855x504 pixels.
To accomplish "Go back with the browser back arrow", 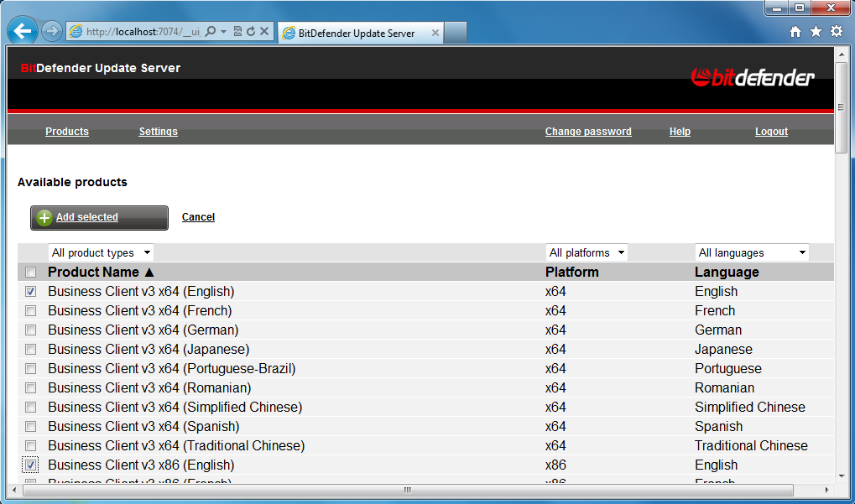I will coord(23,32).
